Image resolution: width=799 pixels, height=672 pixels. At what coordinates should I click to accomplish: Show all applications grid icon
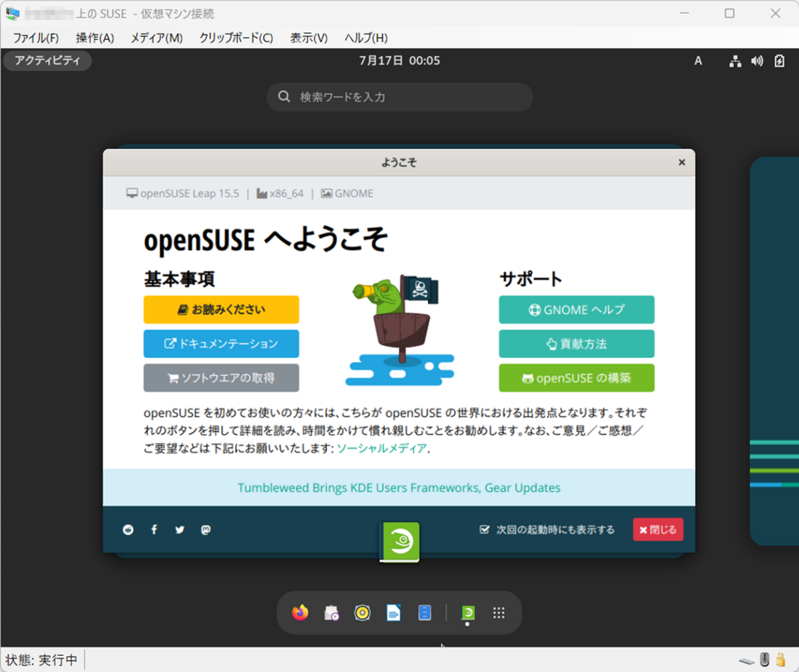coord(499,613)
